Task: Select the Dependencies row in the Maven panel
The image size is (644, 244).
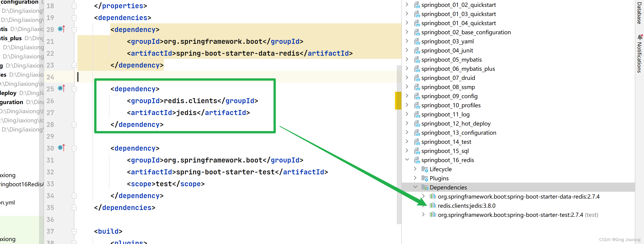Action: coord(518,187)
